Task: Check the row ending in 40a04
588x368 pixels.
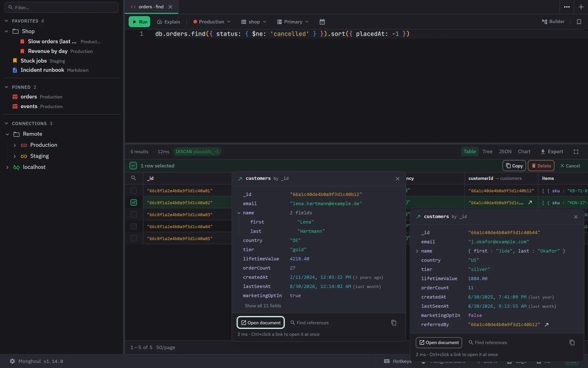Action: (x=134, y=226)
